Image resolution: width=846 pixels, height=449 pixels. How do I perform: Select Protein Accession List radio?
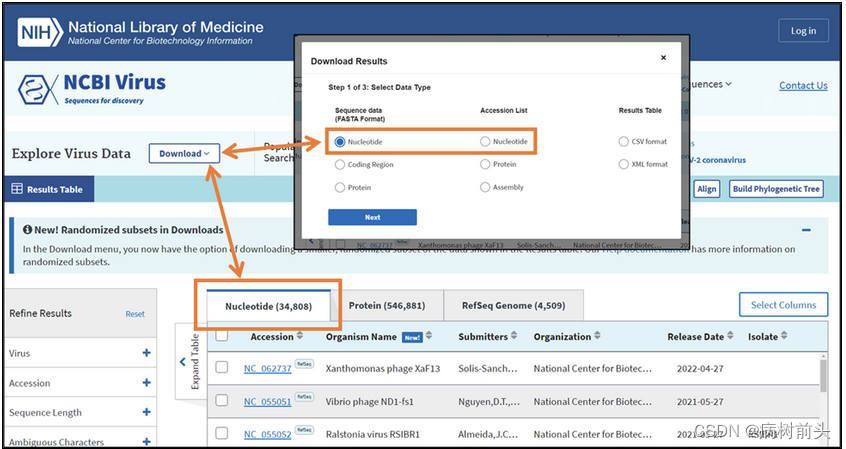click(x=485, y=165)
